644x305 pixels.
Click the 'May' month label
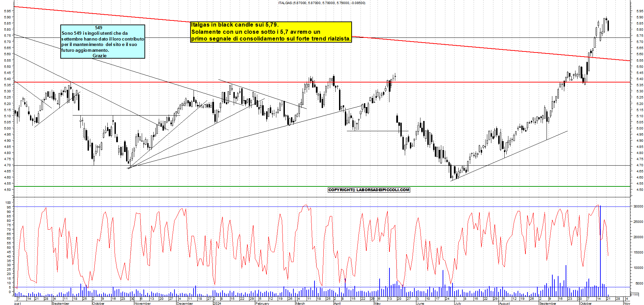(x=378, y=303)
